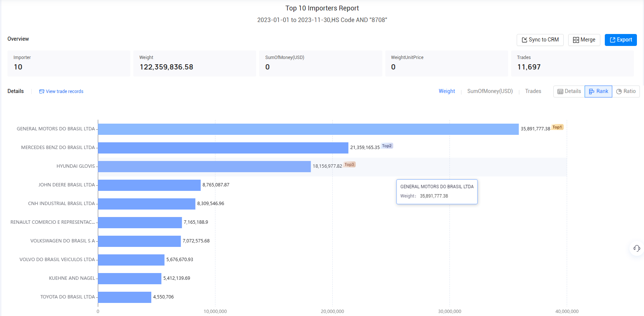Viewport: 644px width, 316px height.
Task: Click the Kuehne and Nagel bar
Action: (x=130, y=279)
